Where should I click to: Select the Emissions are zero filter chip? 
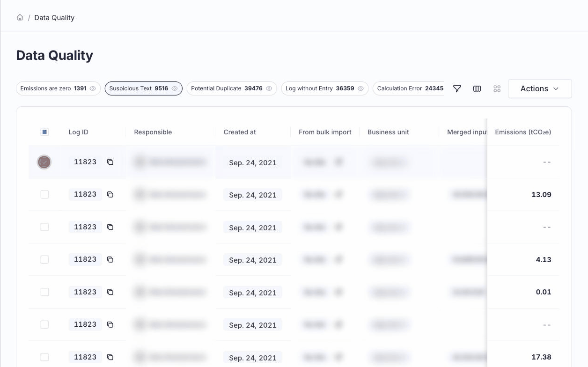point(58,88)
